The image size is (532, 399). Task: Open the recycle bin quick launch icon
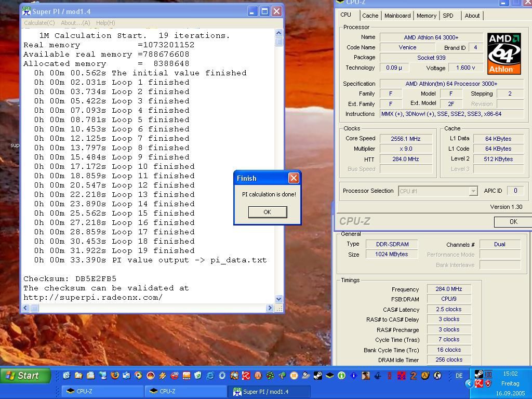[198, 375]
